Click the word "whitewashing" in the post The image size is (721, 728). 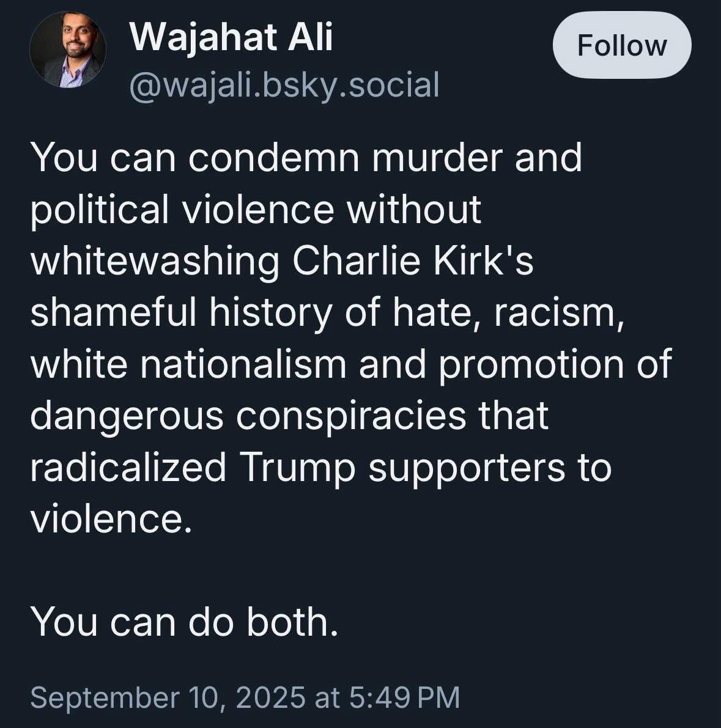click(155, 261)
